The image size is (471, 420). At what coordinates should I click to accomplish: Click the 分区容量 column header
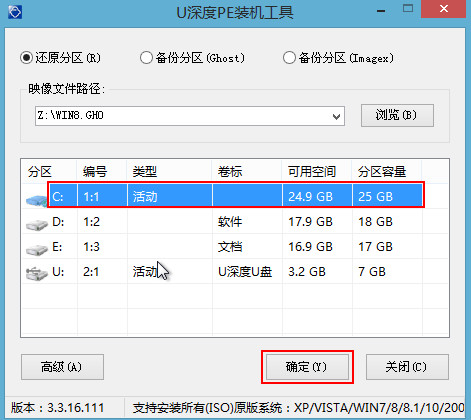pos(382,172)
